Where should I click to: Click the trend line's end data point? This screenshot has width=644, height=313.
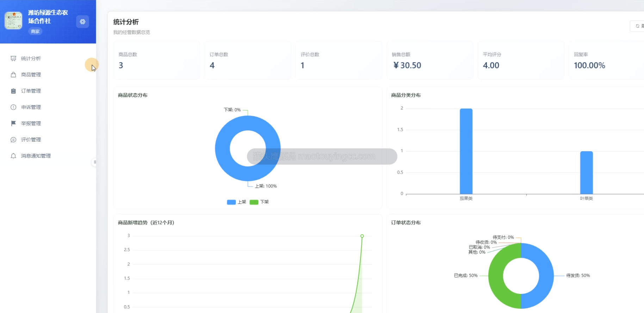pos(362,236)
